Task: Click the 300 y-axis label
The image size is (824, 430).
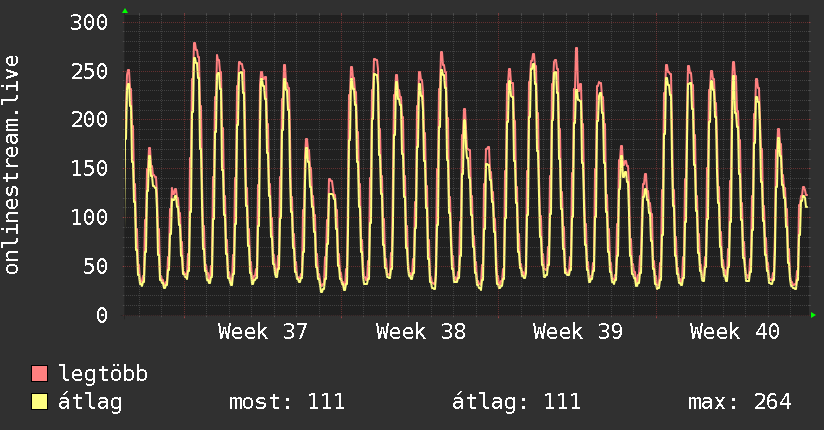Action: coord(89,22)
